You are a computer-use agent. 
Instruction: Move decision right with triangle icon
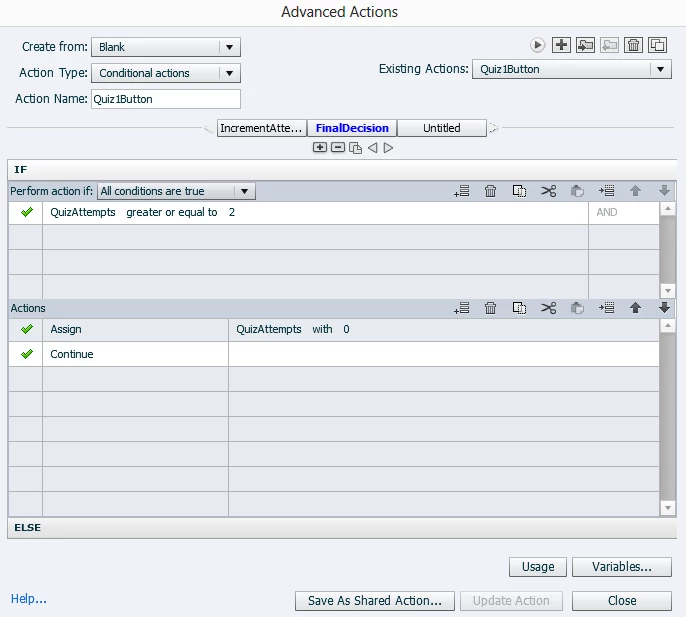pyautogui.click(x=388, y=148)
